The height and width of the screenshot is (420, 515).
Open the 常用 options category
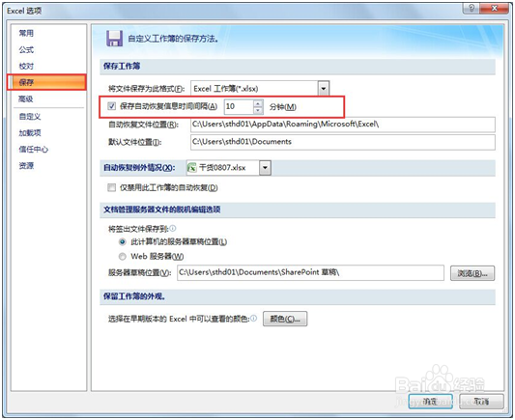point(26,33)
